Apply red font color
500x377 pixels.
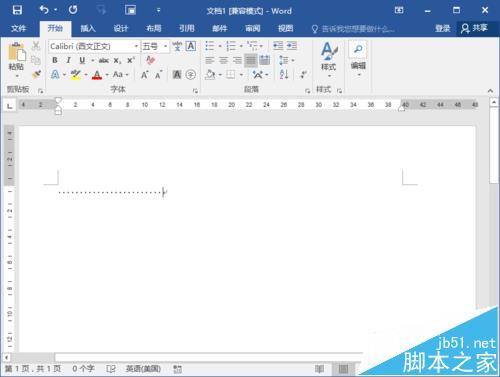pos(97,75)
